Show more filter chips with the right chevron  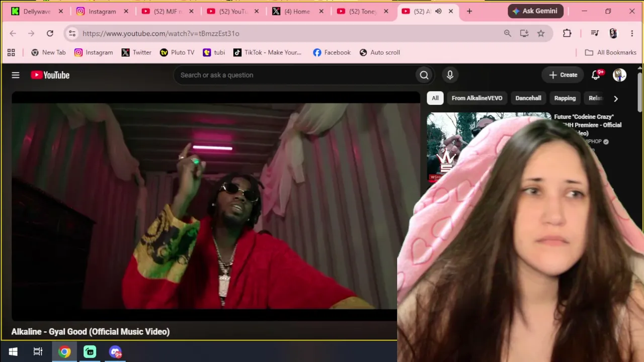[615, 99]
